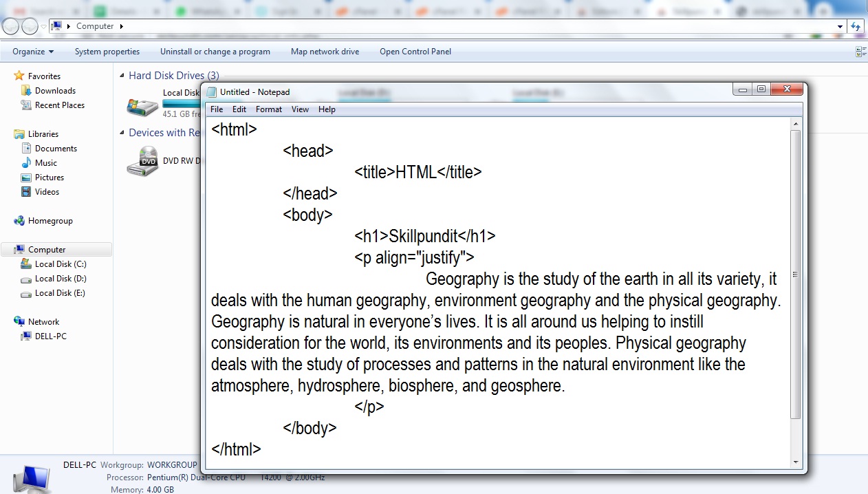Click Notepad scrollbar down arrow
Image resolution: width=868 pixels, height=494 pixels.
click(x=796, y=462)
